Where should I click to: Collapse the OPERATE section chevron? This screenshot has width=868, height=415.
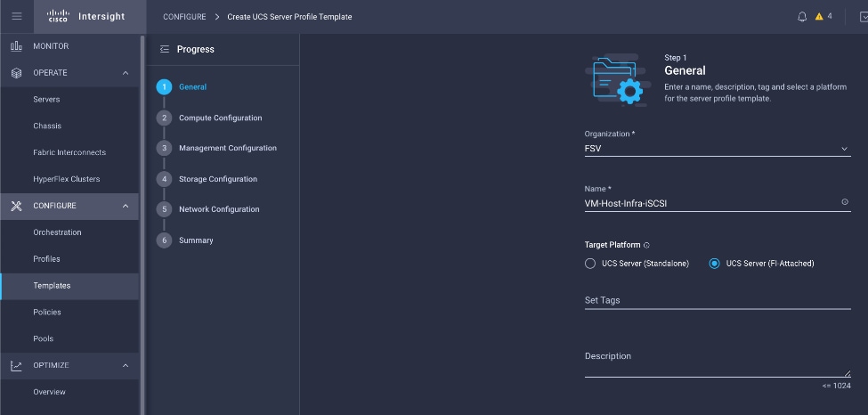[126, 73]
